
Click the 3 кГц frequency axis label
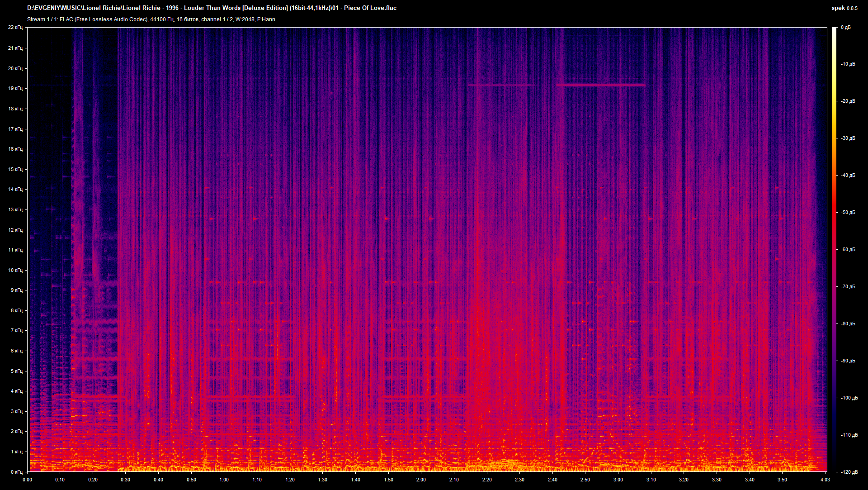click(17, 411)
